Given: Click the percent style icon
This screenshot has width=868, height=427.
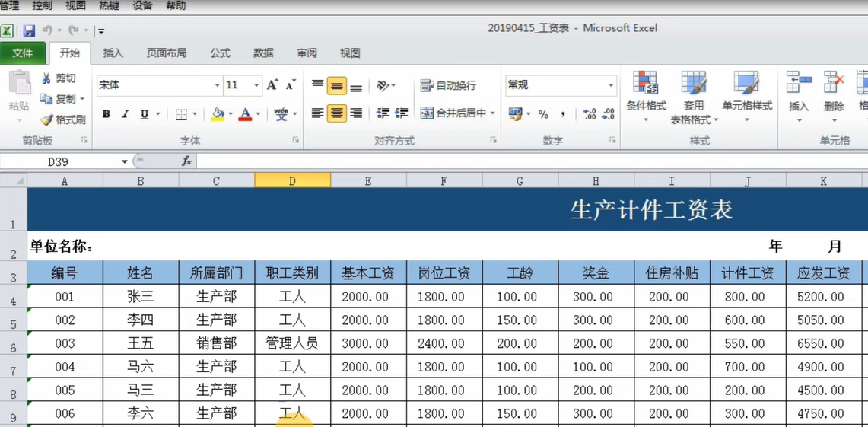Looking at the screenshot, I should (543, 114).
